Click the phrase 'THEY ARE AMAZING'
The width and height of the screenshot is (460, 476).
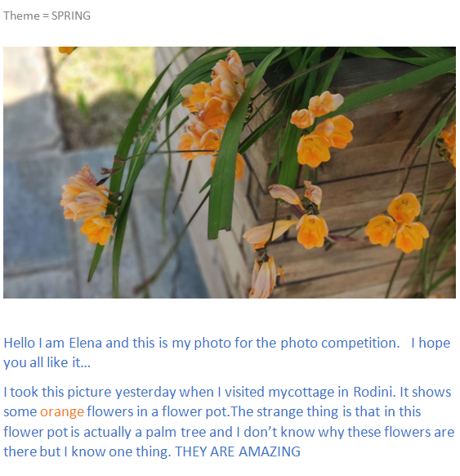pos(238,451)
